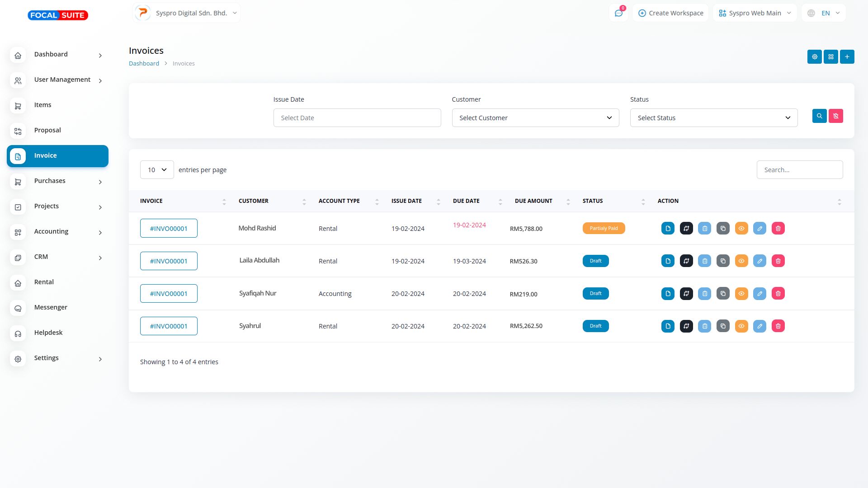View Mohd Rashid's invoice with the eye icon

(741, 229)
